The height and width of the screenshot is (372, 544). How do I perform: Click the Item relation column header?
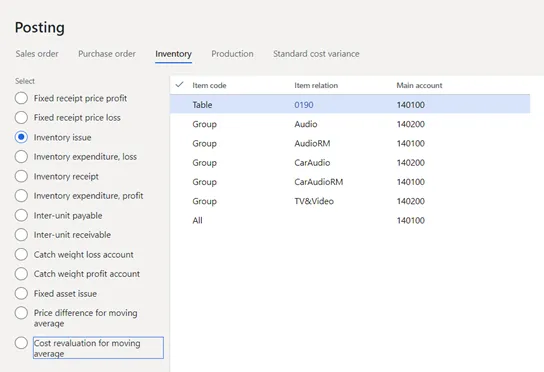[316, 85]
